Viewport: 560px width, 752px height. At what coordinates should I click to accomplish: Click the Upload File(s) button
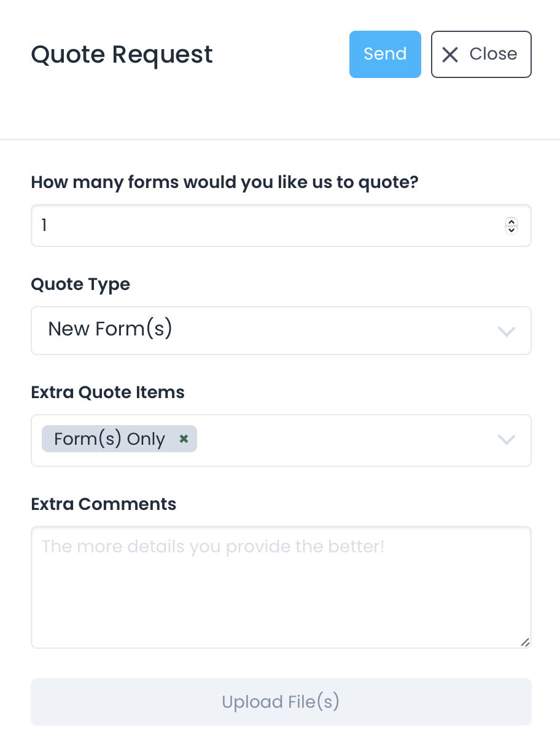[281, 702]
